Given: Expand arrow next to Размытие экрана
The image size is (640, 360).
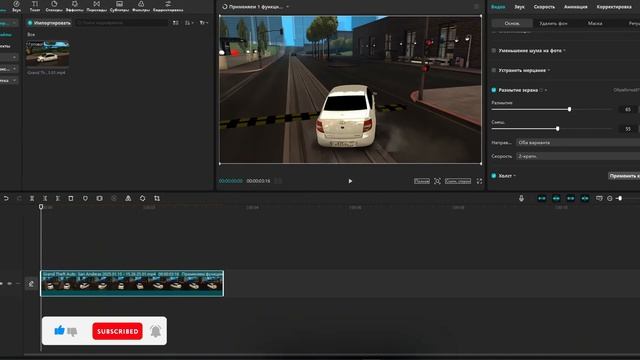Looking at the screenshot, I should tap(546, 90).
